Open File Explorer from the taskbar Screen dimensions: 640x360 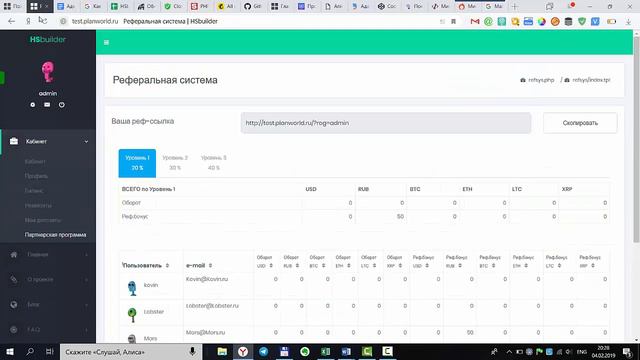click(222, 351)
